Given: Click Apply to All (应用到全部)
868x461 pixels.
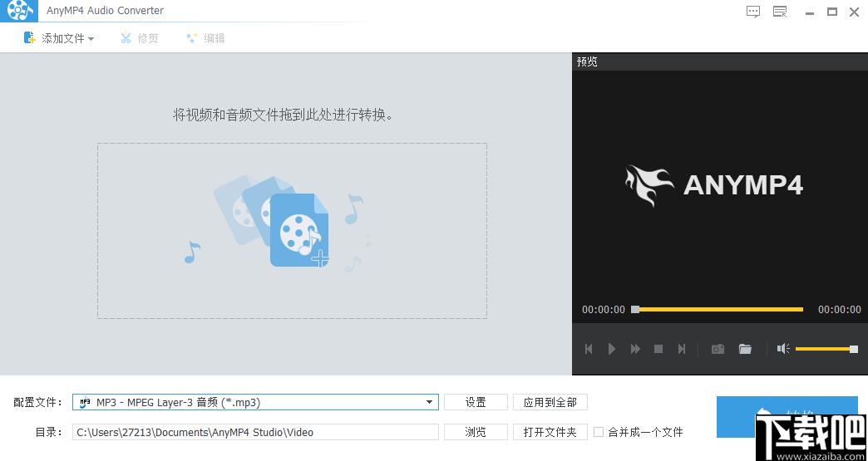Looking at the screenshot, I should (x=550, y=402).
